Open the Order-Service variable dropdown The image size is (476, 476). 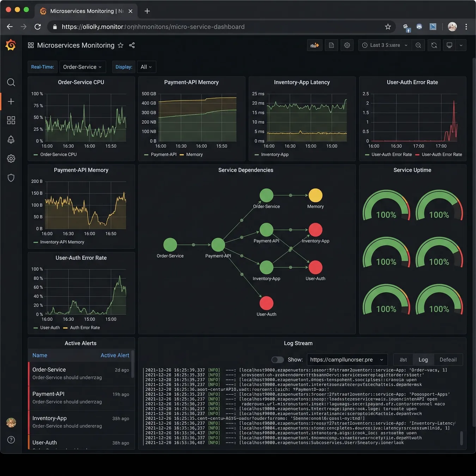click(x=83, y=67)
